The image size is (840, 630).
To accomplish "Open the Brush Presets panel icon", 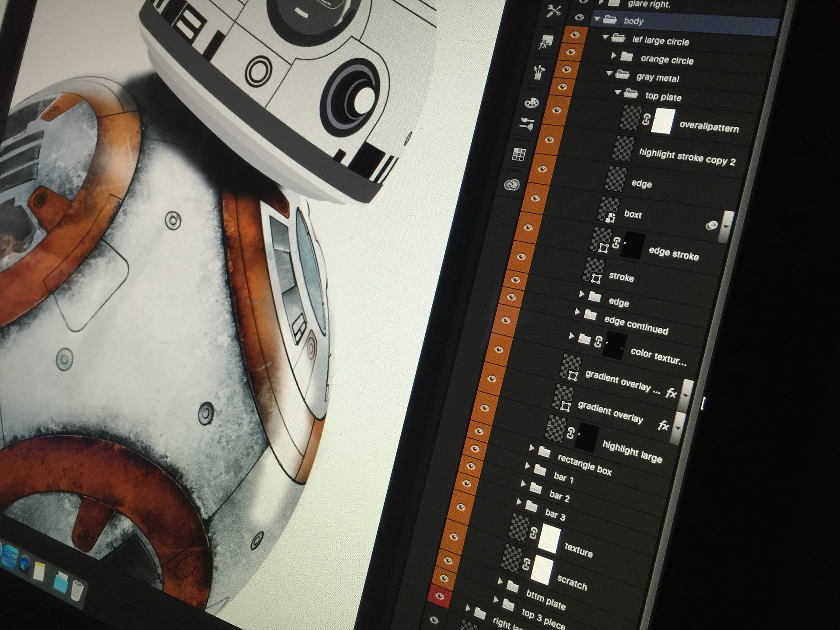I will tap(539, 72).
